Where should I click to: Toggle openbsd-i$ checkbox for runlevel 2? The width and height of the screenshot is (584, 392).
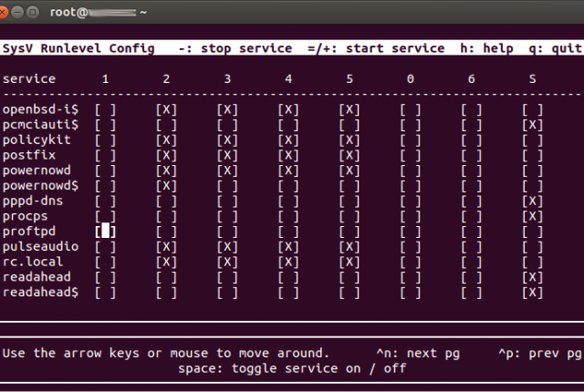pos(166,109)
